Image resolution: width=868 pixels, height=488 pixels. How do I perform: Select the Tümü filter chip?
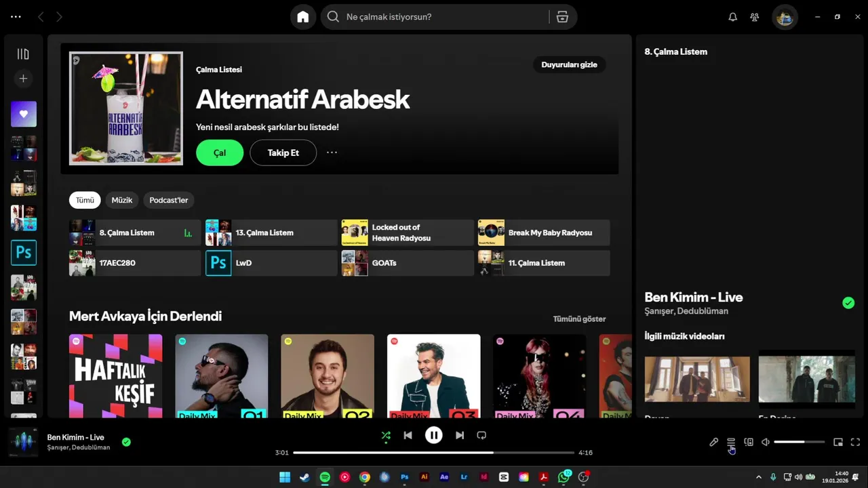pyautogui.click(x=85, y=200)
